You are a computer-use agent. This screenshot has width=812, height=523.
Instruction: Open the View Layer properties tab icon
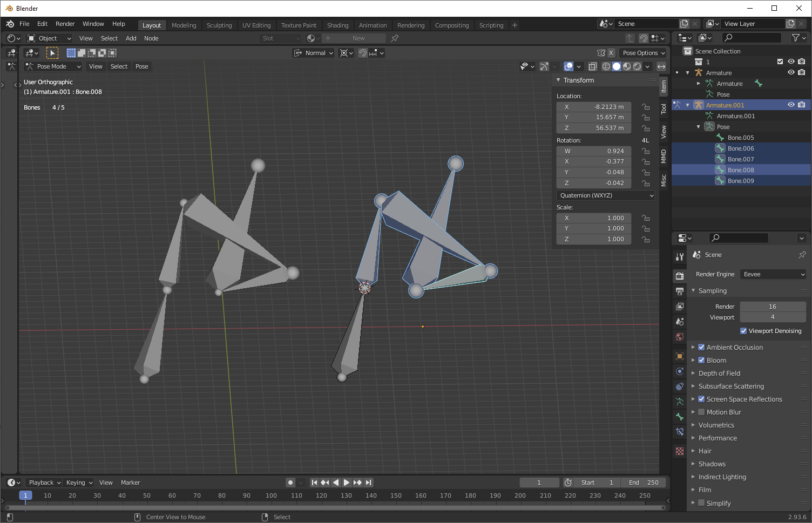[x=680, y=306]
